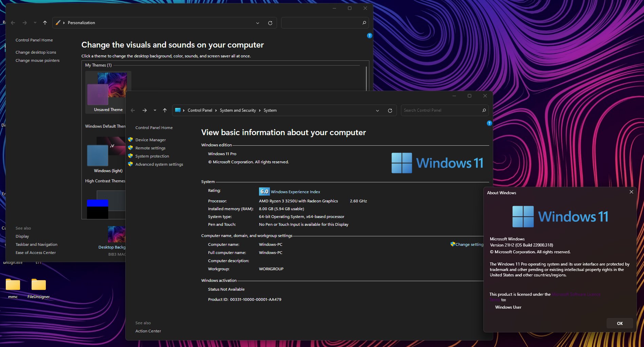Click the computer icon in System address bar
This screenshot has height=347, width=644.
(178, 110)
